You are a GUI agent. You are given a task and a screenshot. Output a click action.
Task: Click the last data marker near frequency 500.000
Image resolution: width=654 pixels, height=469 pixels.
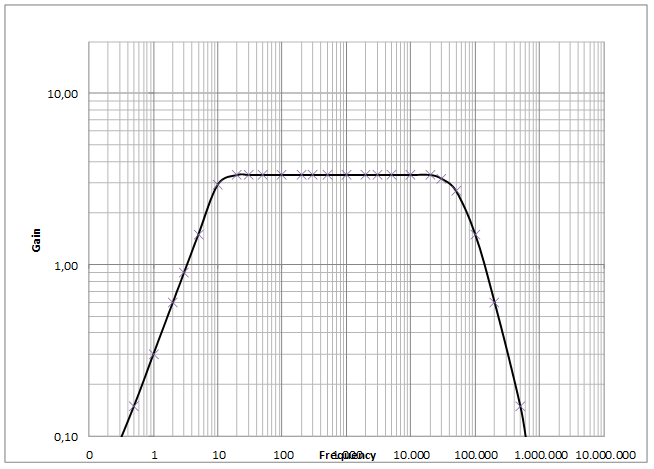point(520,406)
